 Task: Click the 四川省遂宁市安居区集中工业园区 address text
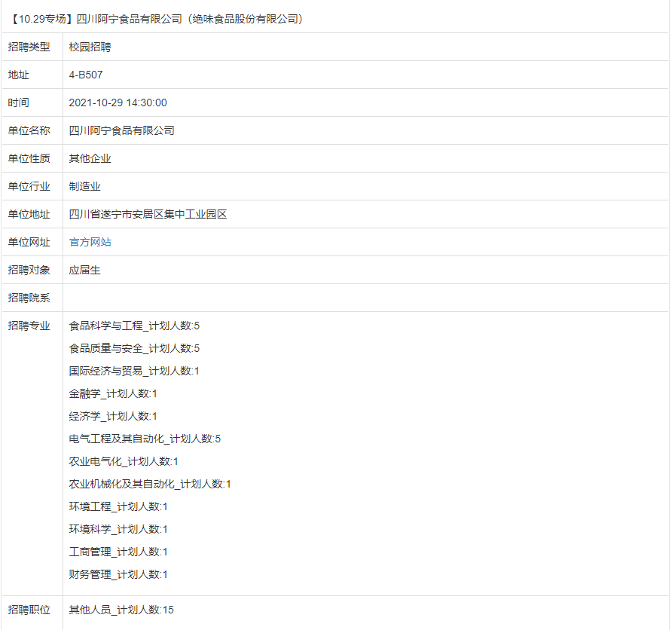pyautogui.click(x=148, y=214)
